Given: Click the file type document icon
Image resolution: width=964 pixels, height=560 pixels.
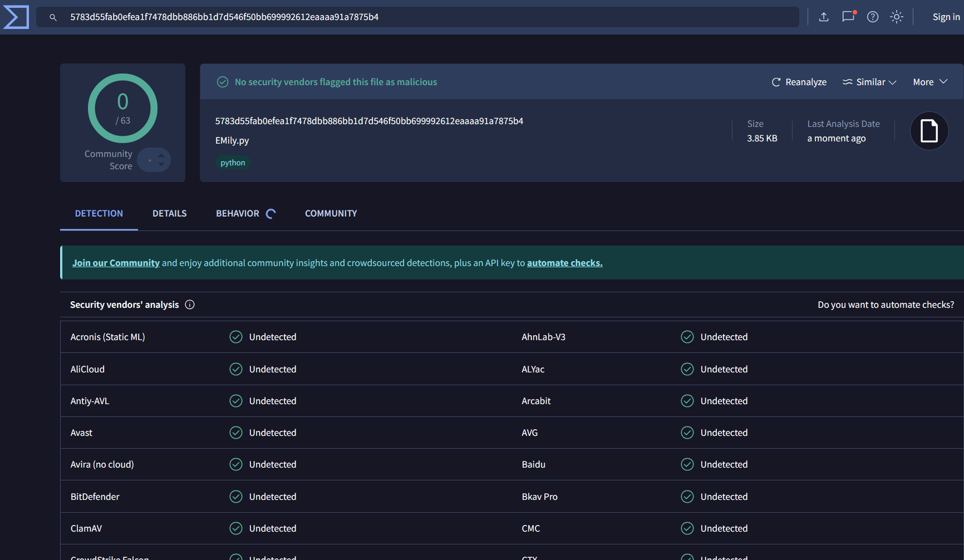Looking at the screenshot, I should point(929,131).
